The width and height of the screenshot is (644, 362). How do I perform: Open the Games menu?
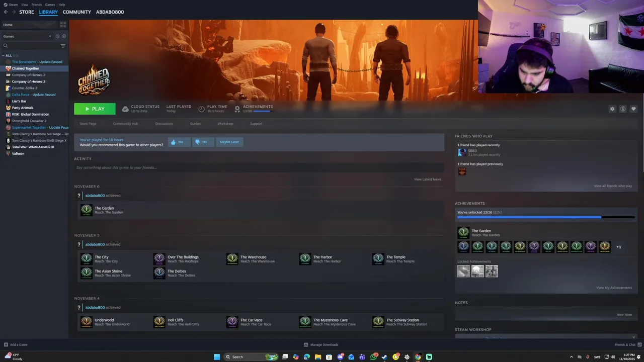tap(50, 5)
